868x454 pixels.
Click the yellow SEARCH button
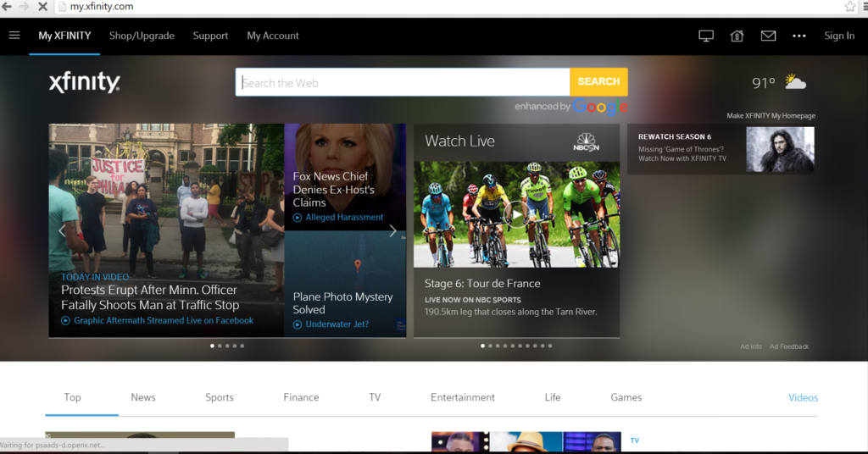598,82
